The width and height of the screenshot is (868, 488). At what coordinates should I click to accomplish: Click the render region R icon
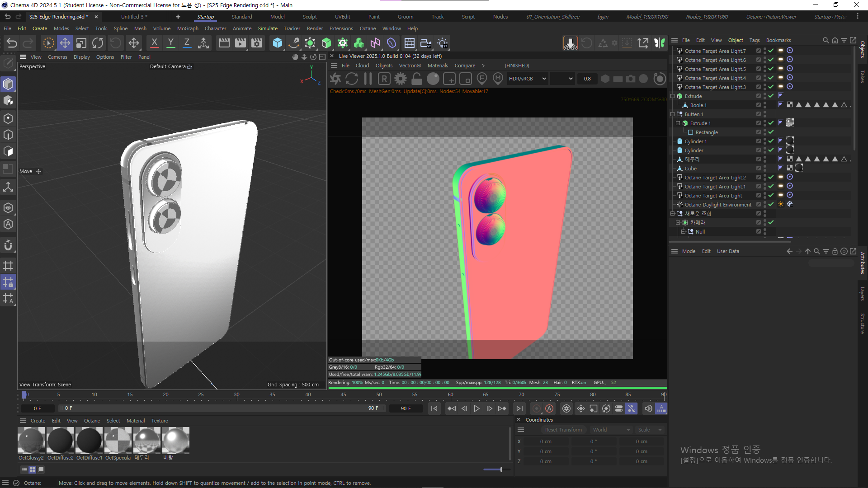pyautogui.click(x=384, y=79)
